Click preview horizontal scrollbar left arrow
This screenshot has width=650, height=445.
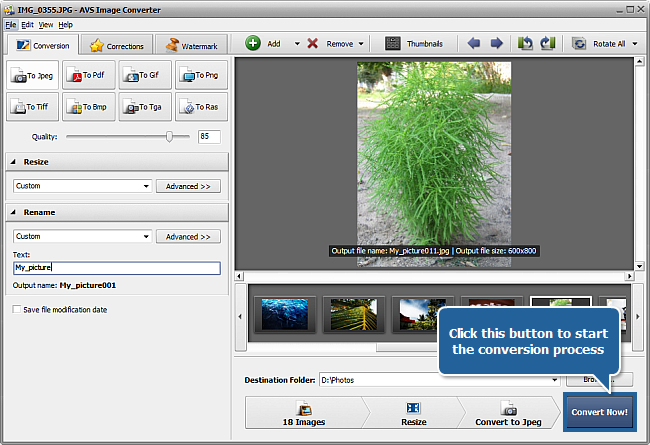[x=239, y=276]
